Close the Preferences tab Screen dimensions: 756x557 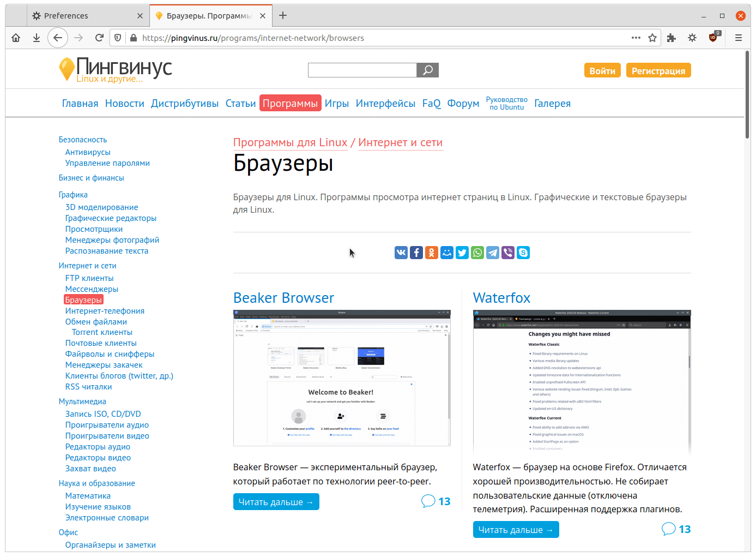click(140, 16)
